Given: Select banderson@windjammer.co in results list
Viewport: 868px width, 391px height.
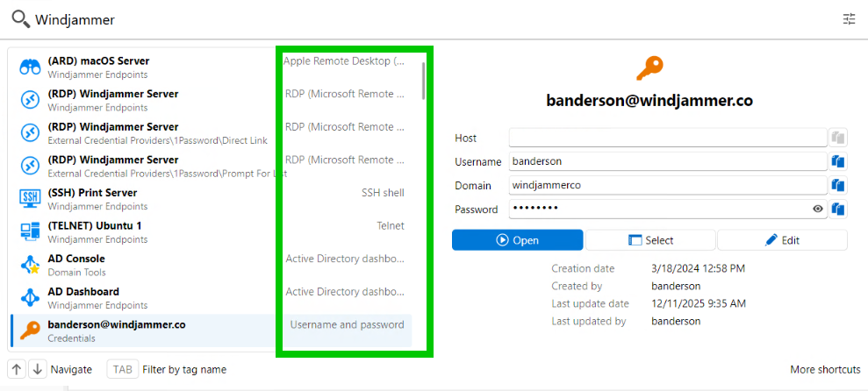Looking at the screenshot, I should (x=211, y=331).
